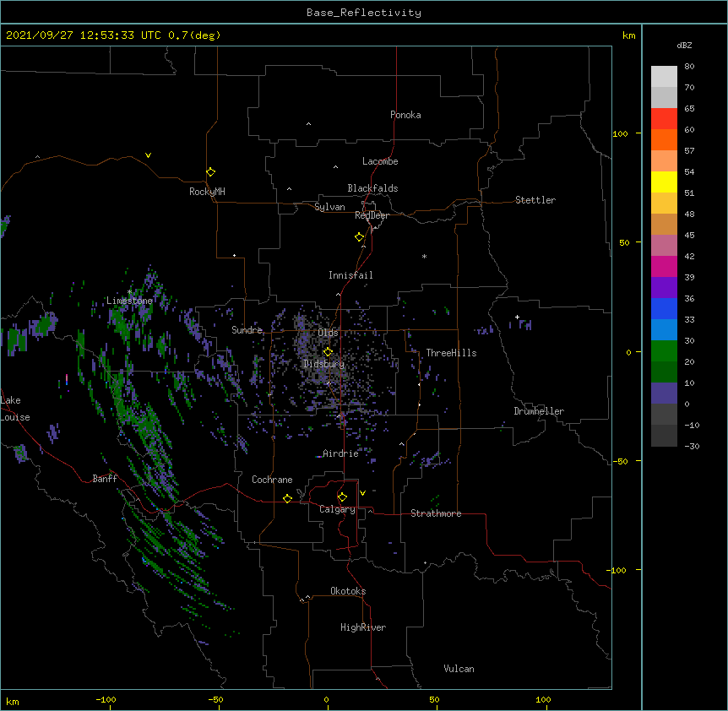
Task: Select the yellow diamond marker below Cochrane
Action: pos(287,498)
